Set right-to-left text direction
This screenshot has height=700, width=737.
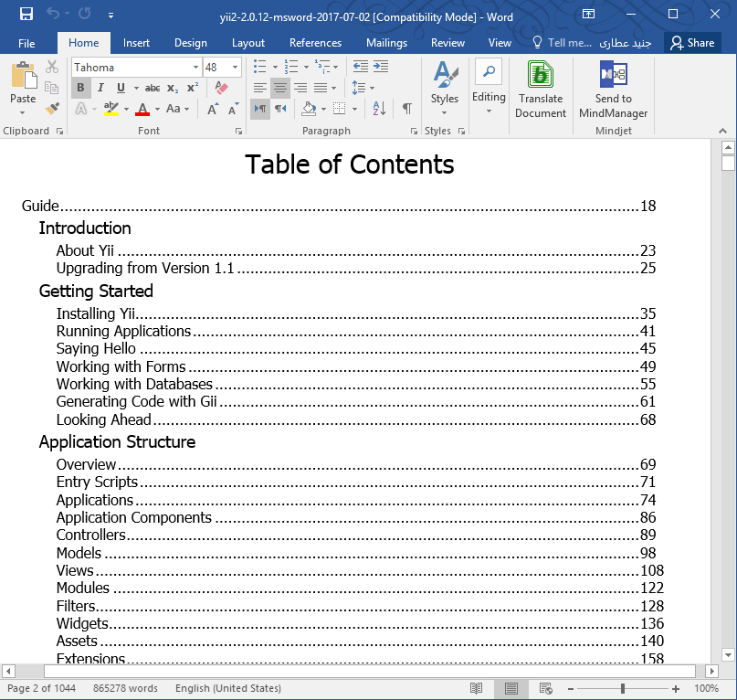coord(280,109)
